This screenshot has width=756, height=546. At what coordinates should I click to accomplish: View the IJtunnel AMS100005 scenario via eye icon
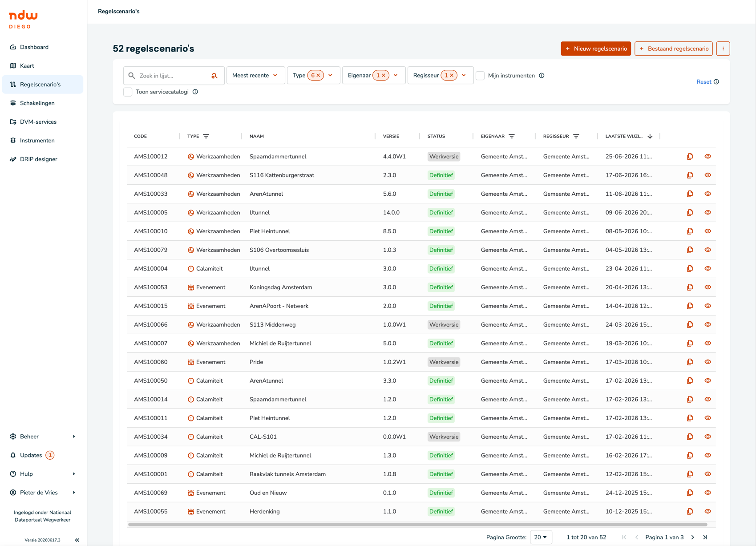[x=707, y=213]
